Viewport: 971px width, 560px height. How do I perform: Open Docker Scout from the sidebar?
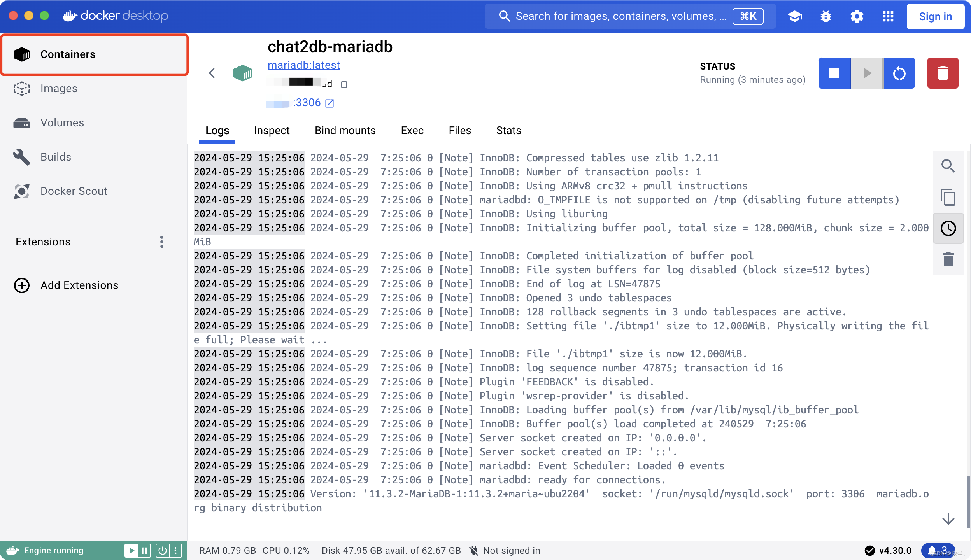[x=94, y=191]
